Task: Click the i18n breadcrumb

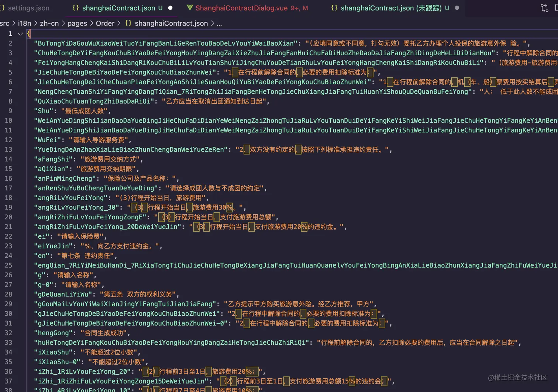Action: (x=24, y=23)
